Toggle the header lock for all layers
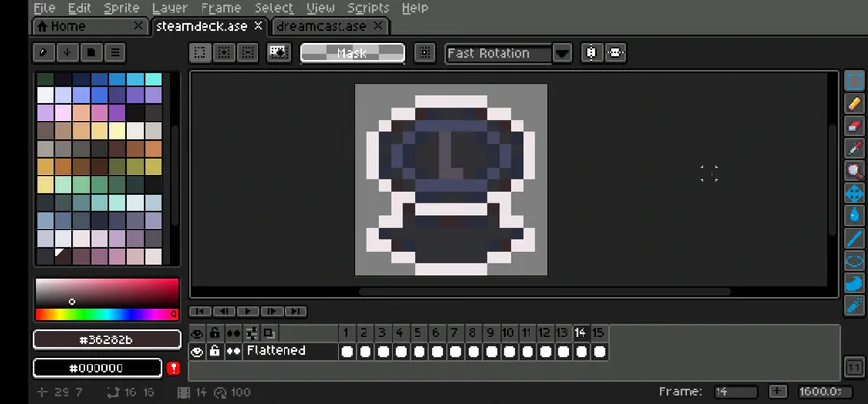 pos(215,334)
